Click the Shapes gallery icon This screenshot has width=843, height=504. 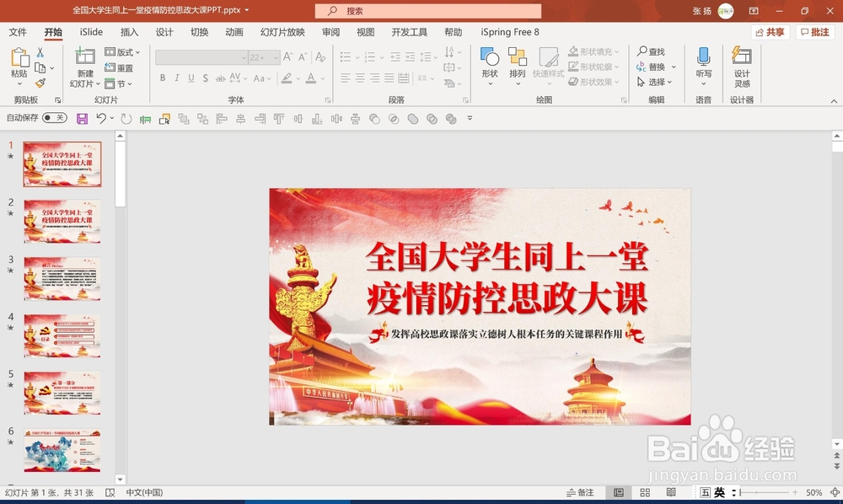point(489,56)
